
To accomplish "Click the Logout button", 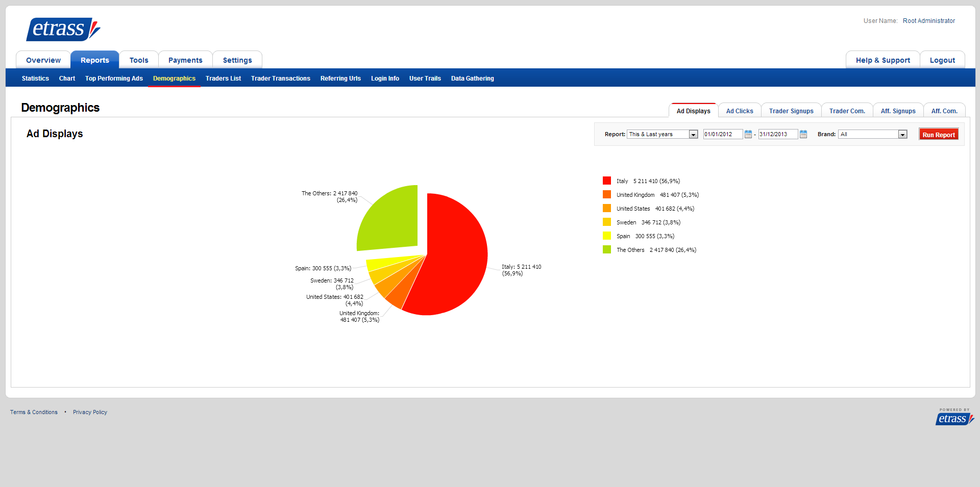I will coord(942,60).
